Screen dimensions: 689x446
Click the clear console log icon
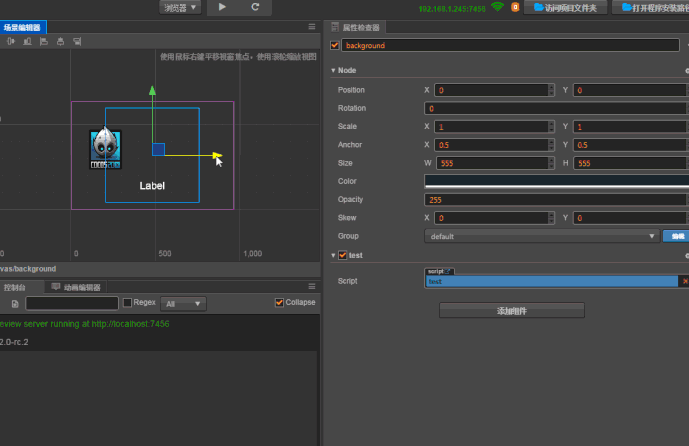click(x=15, y=303)
